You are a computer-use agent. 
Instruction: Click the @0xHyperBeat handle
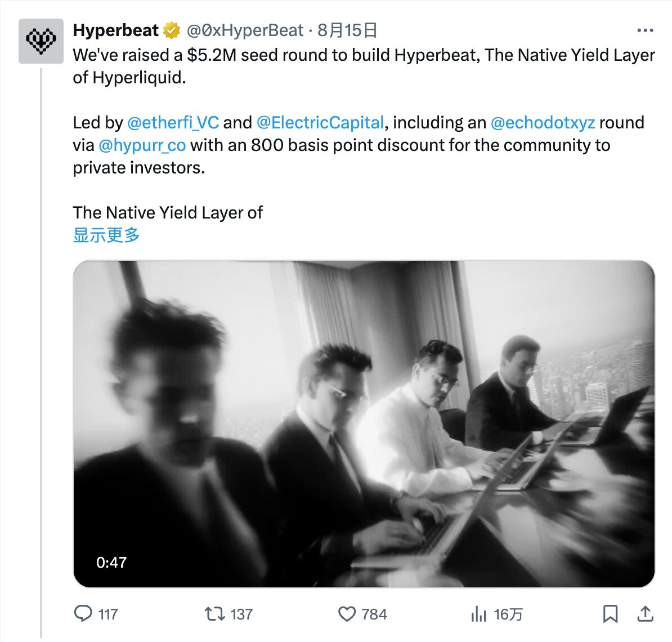tap(245, 30)
